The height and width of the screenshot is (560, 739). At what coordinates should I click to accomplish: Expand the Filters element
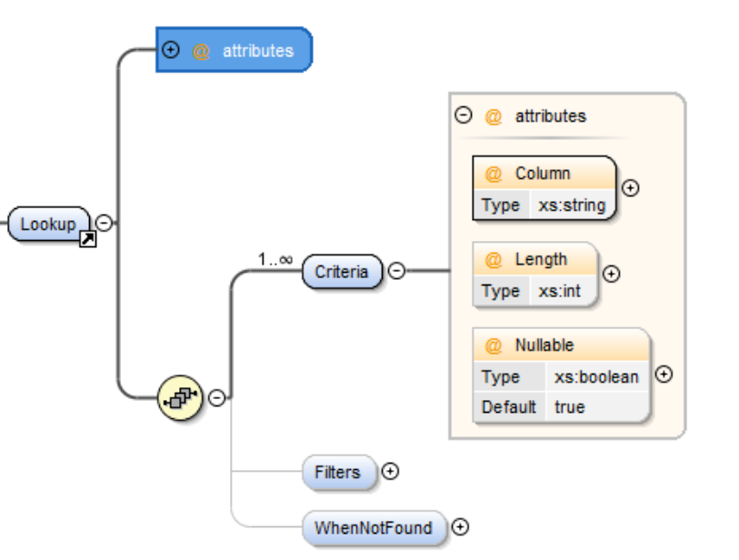pos(390,471)
